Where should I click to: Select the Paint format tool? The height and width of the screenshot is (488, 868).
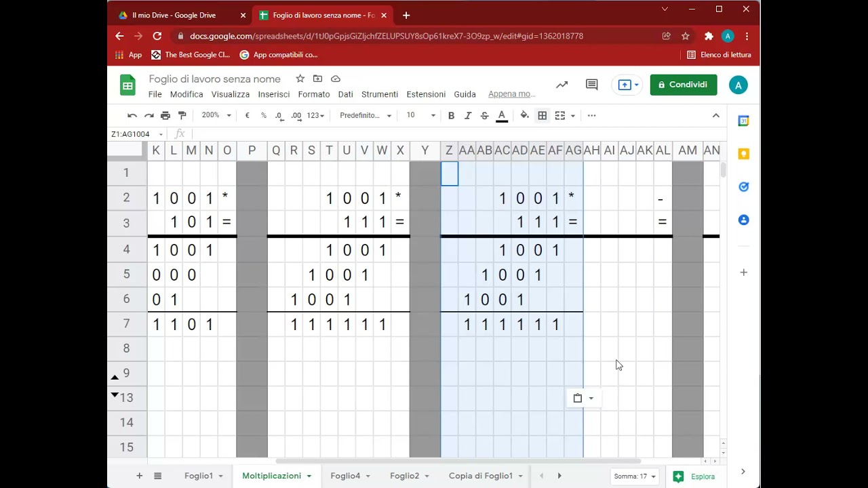point(182,116)
